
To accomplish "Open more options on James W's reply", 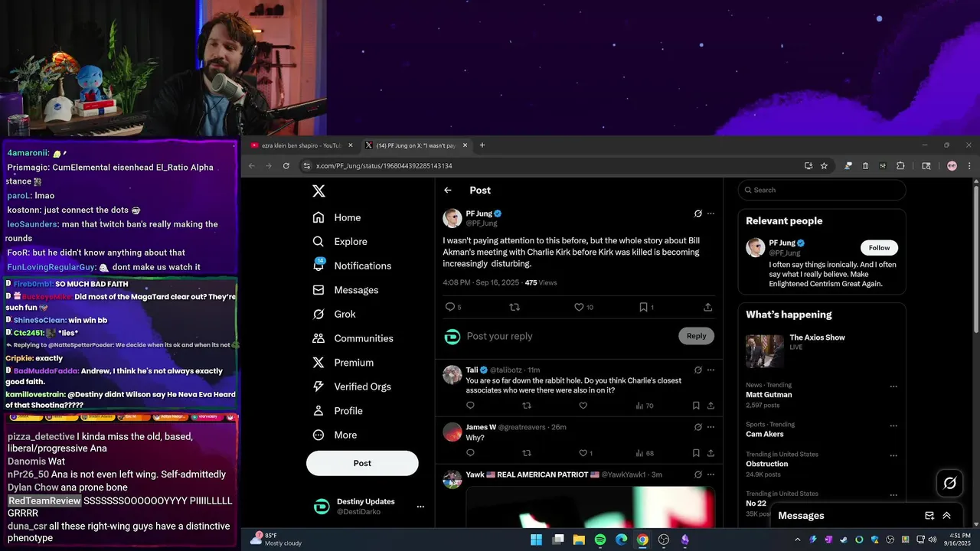I will [x=710, y=427].
